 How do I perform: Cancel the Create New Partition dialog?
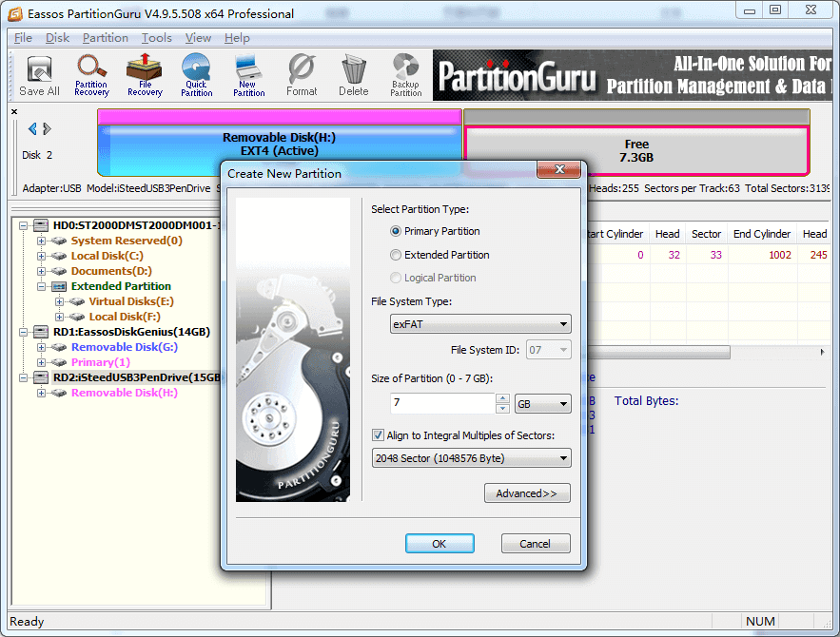click(536, 543)
